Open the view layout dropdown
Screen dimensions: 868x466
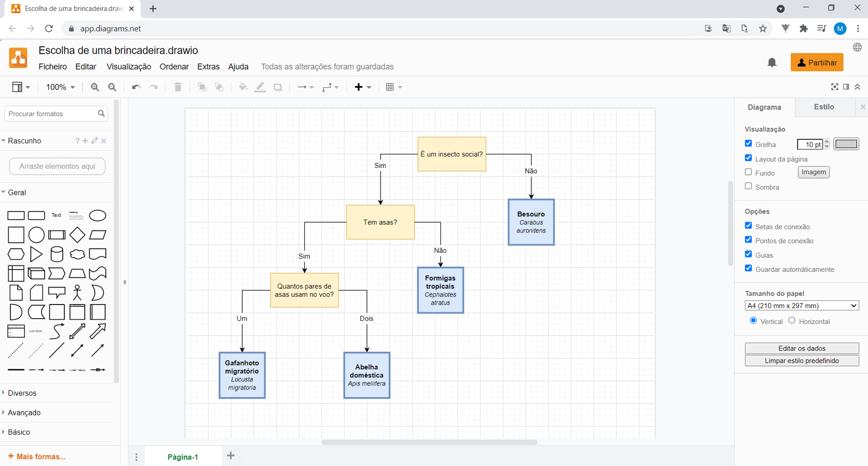[x=21, y=87]
